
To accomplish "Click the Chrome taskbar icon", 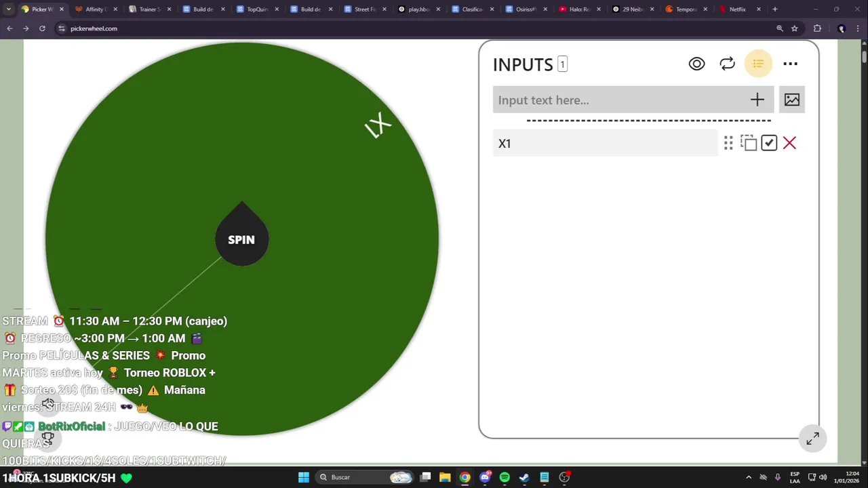I will 465,477.
